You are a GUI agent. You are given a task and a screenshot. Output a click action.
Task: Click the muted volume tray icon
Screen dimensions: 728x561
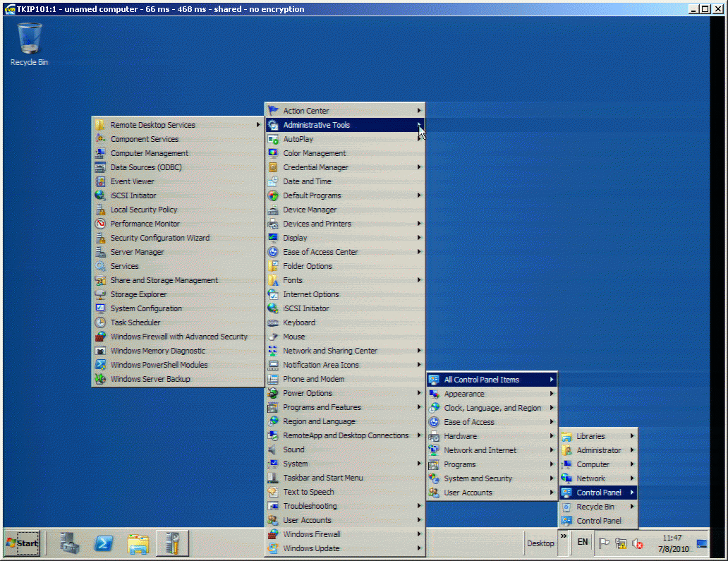tap(638, 543)
